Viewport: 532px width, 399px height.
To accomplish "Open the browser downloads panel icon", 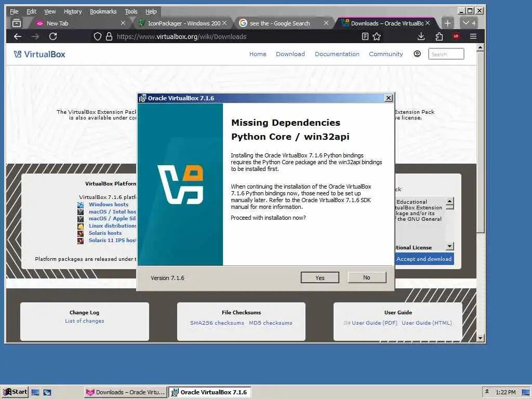I will (x=421, y=36).
